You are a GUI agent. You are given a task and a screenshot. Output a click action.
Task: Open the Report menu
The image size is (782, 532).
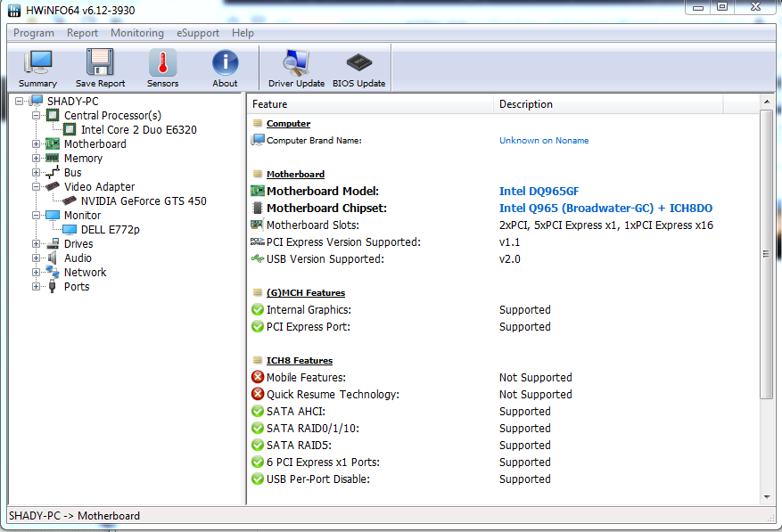[82, 33]
